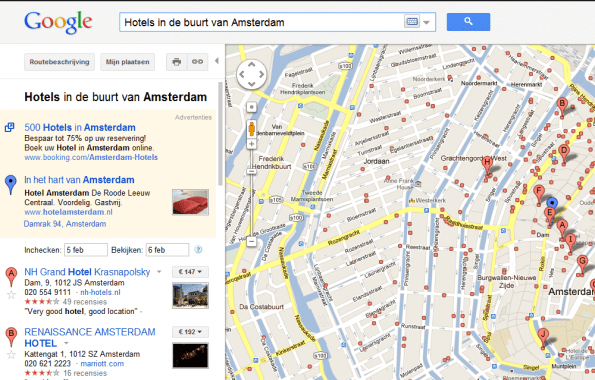
Task: Open the Routebeschrijving tab button
Action: pos(60,62)
